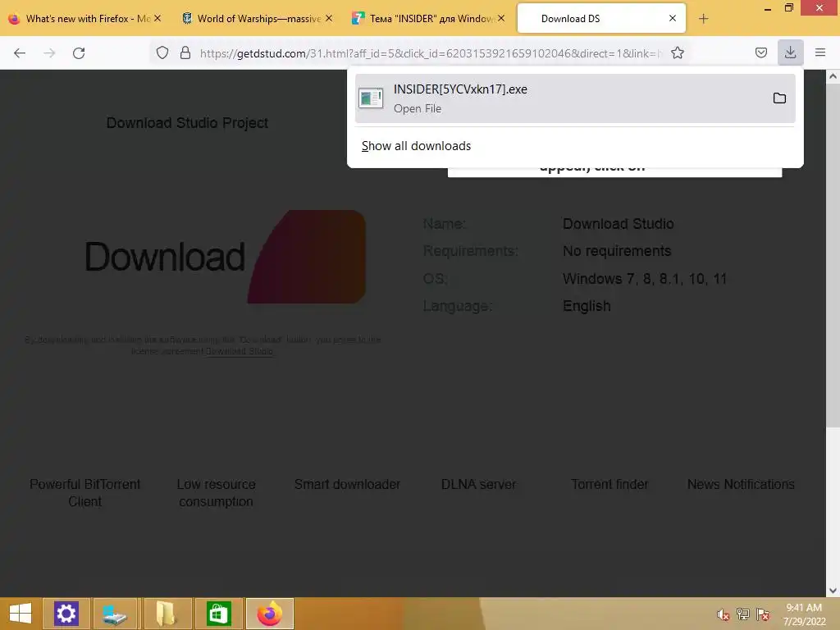The width and height of the screenshot is (840, 630).
Task: Click the forward navigation arrow
Action: [49, 53]
